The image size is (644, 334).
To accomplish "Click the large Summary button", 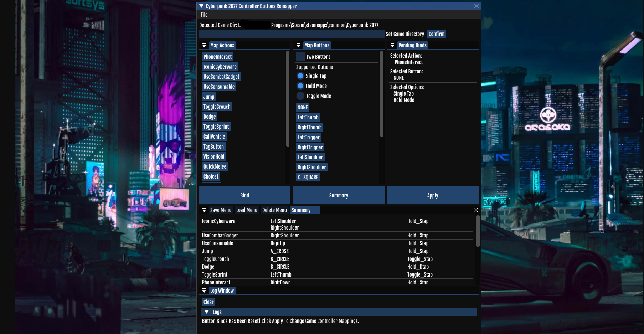I will (339, 195).
